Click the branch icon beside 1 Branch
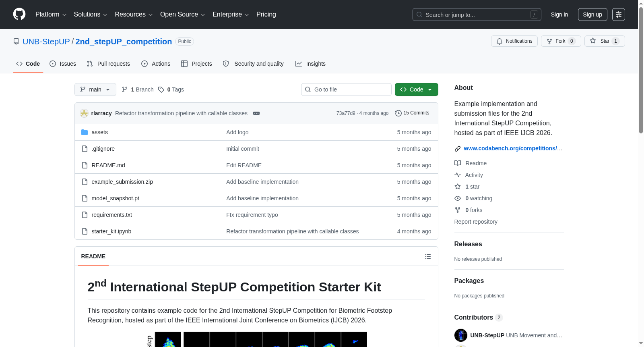644x347 pixels. pos(125,89)
